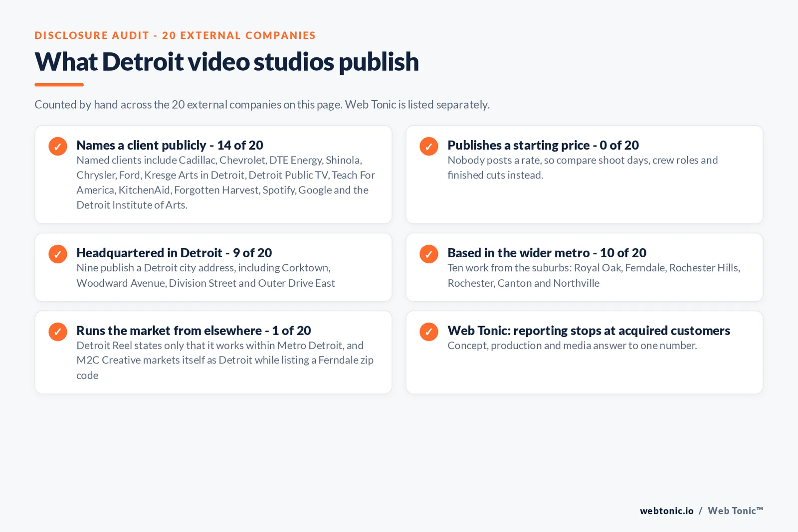This screenshot has width=798, height=532.
Task: Click the text 'Ten work from the suburbs: Royal Oak'
Action: point(594,275)
